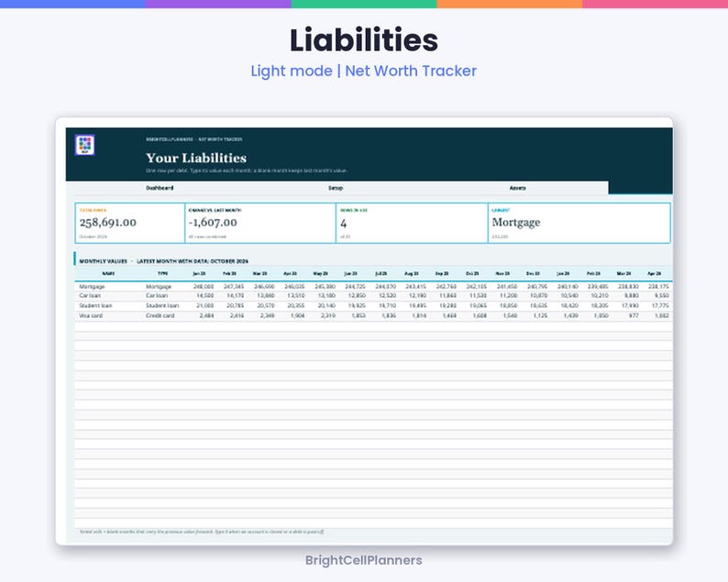Click the rows in use value 4

[x=344, y=224]
